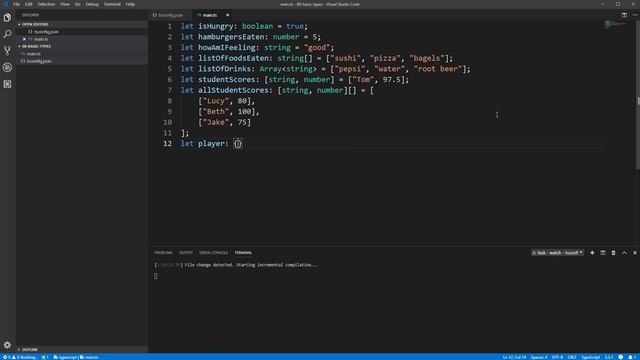640x360 pixels.
Task: Open the Edit menu
Action: click(29, 4)
